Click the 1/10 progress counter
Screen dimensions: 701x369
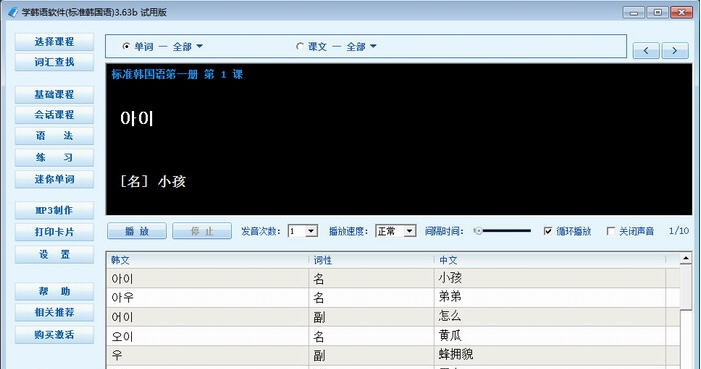(x=679, y=231)
